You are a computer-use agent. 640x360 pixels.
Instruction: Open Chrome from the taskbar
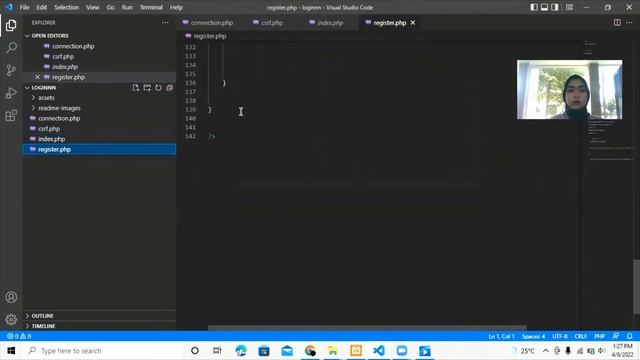click(310, 351)
